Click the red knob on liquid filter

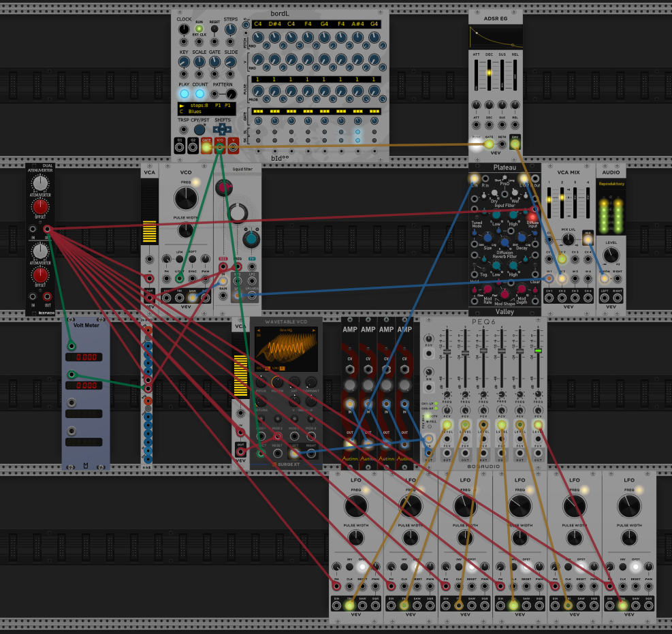(x=224, y=188)
